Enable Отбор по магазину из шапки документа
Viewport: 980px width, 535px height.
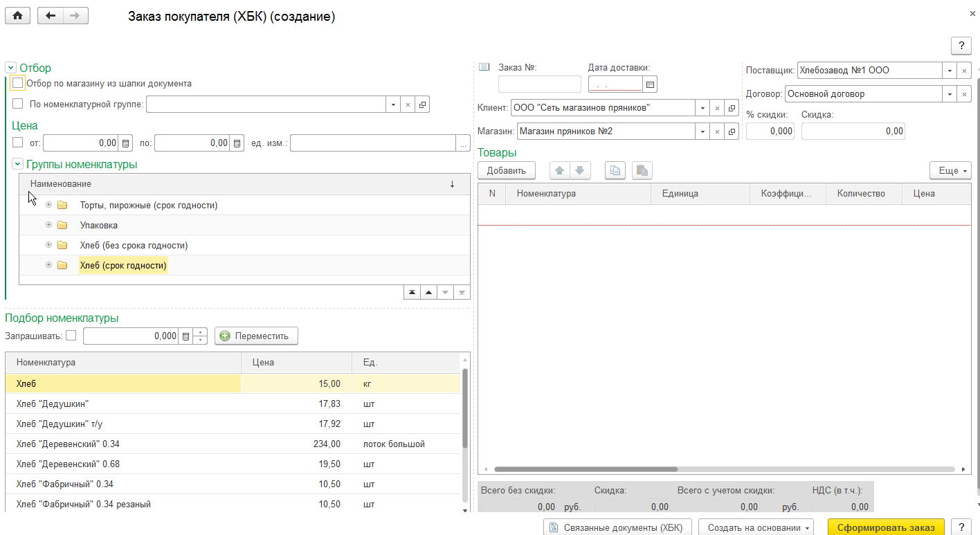[x=18, y=83]
